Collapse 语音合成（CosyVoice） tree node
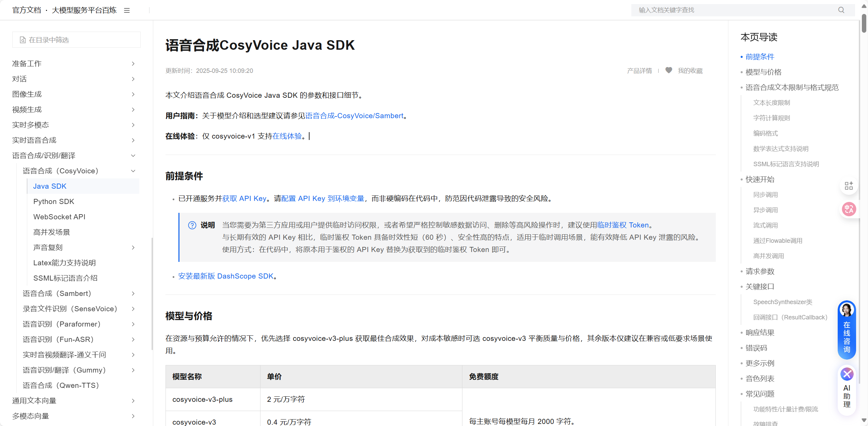 (133, 171)
